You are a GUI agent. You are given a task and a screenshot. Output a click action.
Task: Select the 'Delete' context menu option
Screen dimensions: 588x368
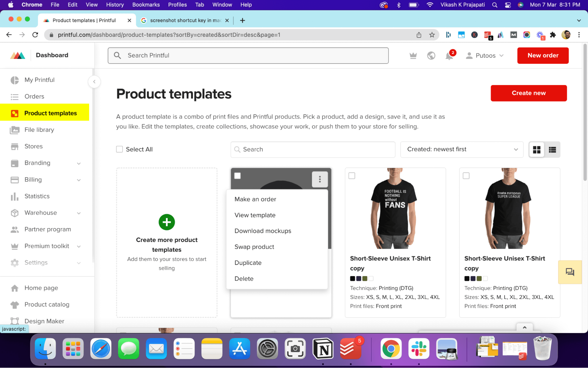244,279
